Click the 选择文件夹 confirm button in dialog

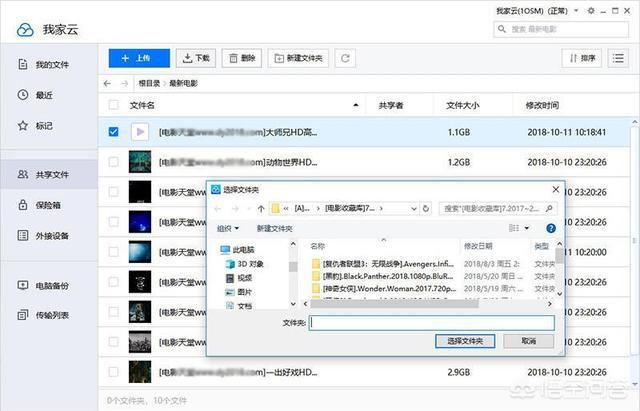pos(465,341)
